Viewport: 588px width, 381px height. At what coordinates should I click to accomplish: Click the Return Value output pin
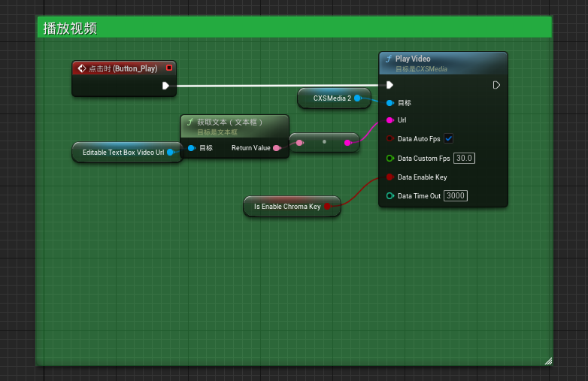pos(276,148)
